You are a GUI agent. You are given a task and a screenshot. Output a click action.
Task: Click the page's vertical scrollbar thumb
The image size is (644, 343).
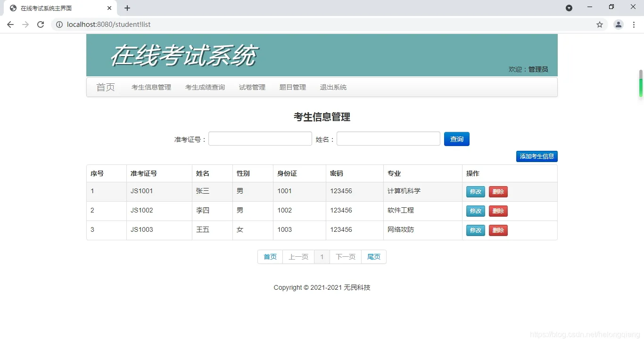641,83
